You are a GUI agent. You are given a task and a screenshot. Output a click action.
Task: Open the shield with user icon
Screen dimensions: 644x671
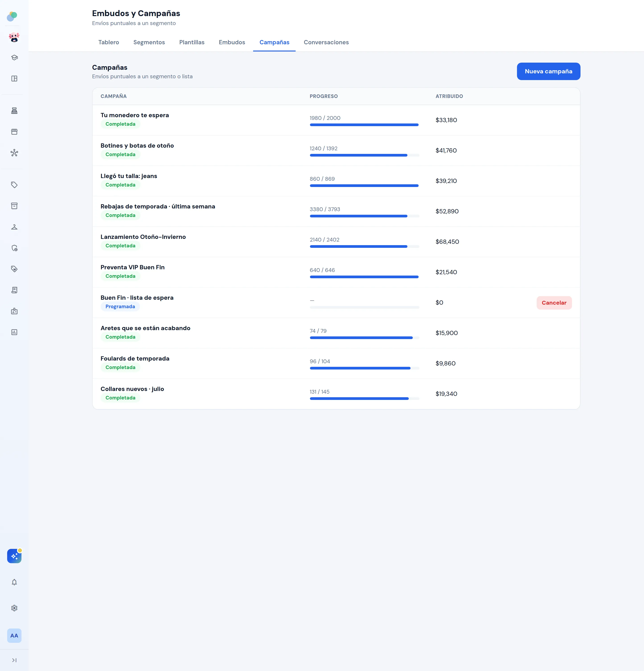(x=14, y=248)
